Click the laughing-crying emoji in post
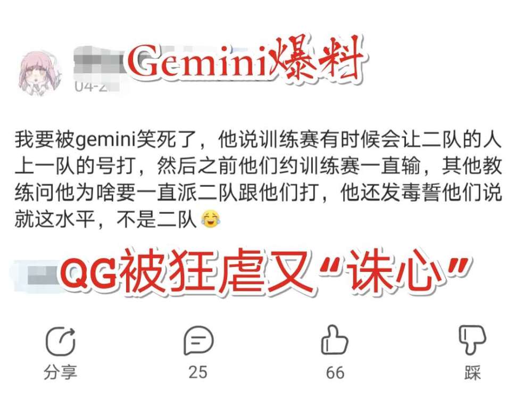 tap(210, 219)
